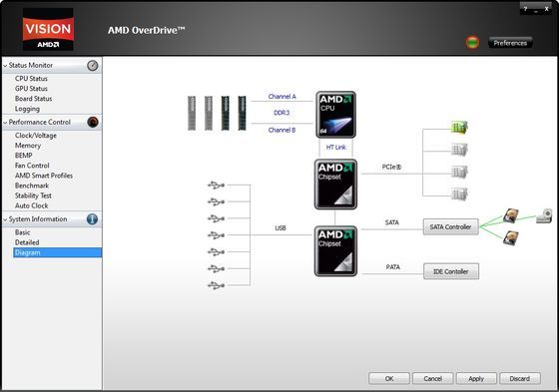Click the SATA label in diagram
Screen dimensions: 559x392
391,222
